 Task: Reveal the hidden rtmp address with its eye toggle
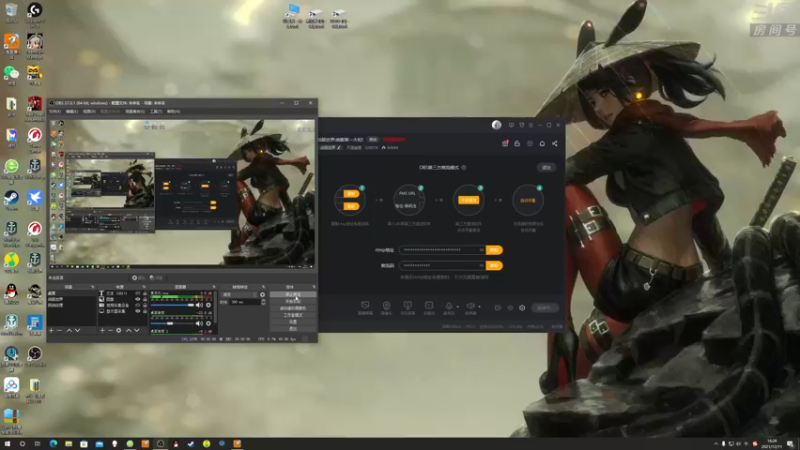coord(481,250)
